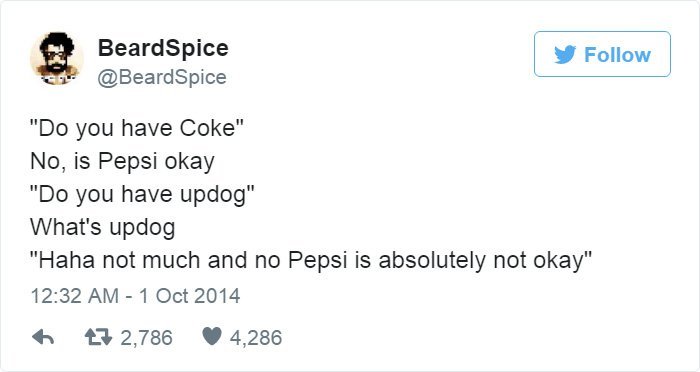Follow the BeardSpice account
Viewport: 700px width, 372px height.
click(x=602, y=54)
